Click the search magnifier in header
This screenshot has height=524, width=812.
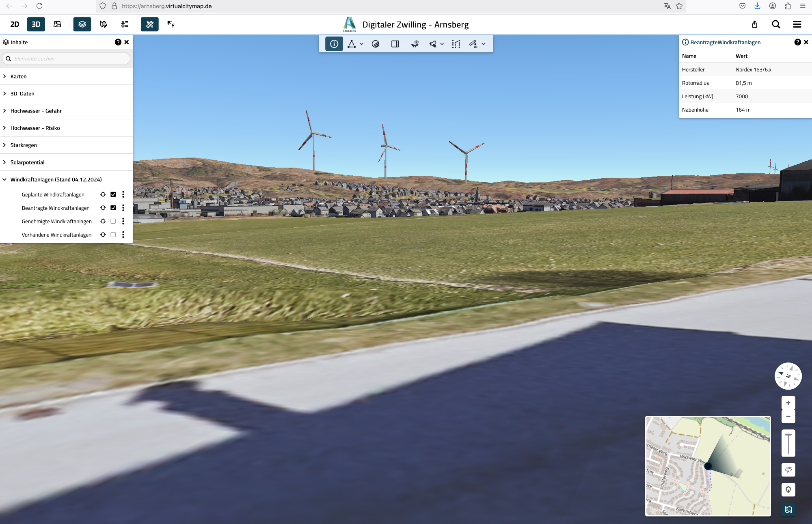click(x=776, y=24)
